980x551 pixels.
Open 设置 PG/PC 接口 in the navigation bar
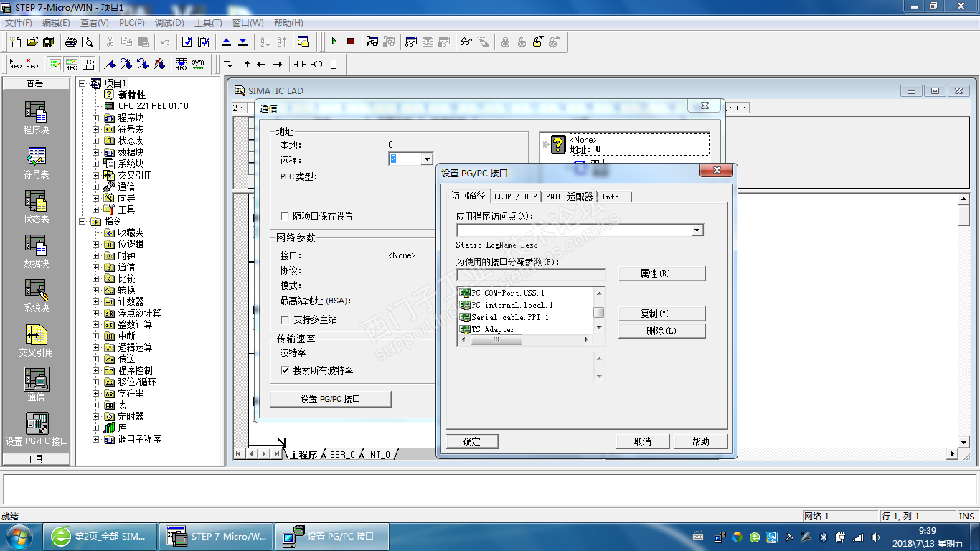coord(36,430)
